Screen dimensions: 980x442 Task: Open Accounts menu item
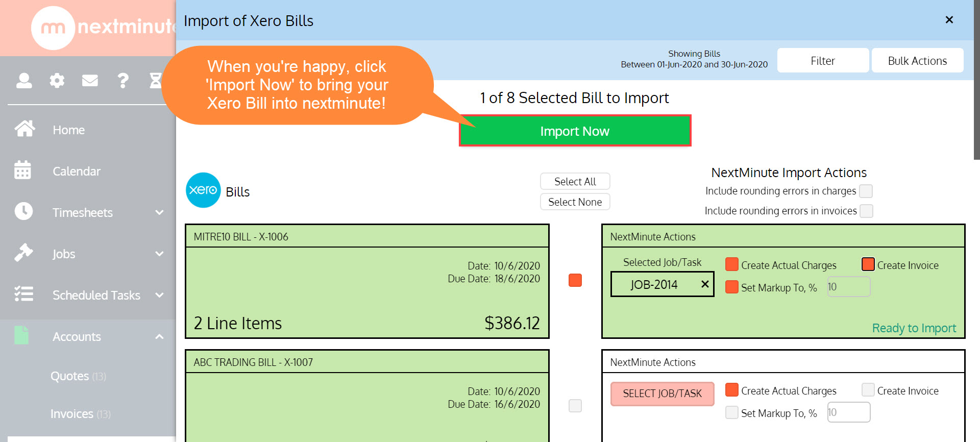[77, 337]
